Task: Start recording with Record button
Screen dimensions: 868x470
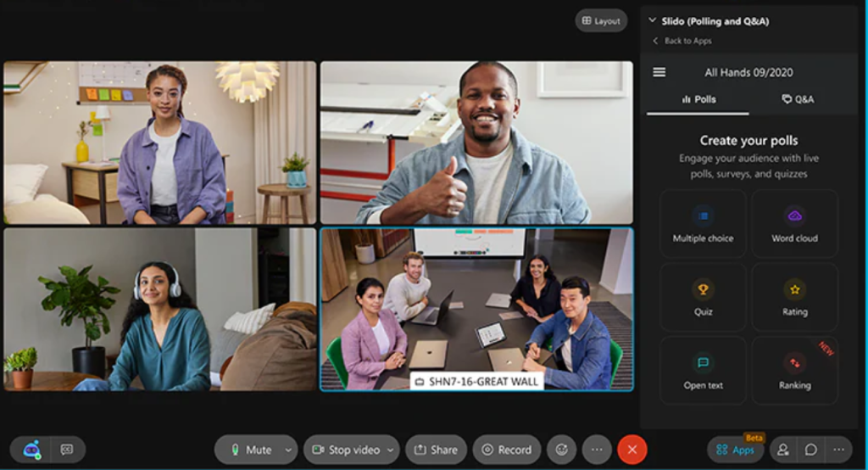Action: (x=506, y=450)
